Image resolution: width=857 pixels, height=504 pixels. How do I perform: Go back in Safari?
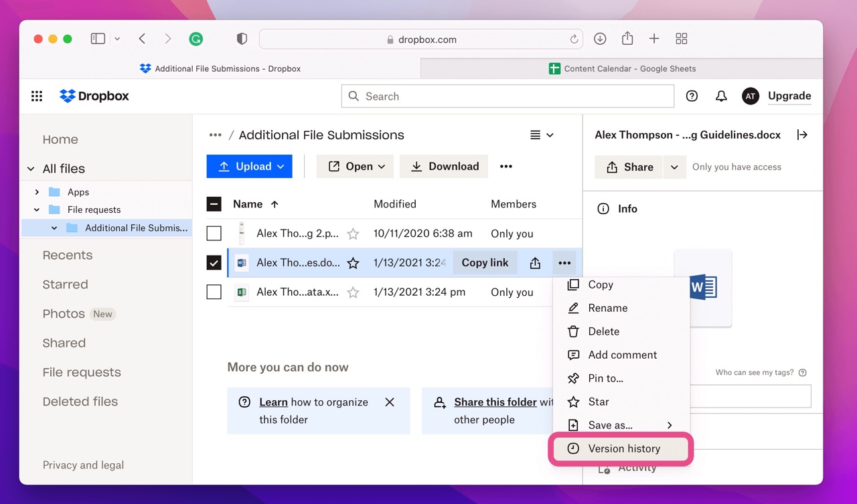pyautogui.click(x=142, y=39)
